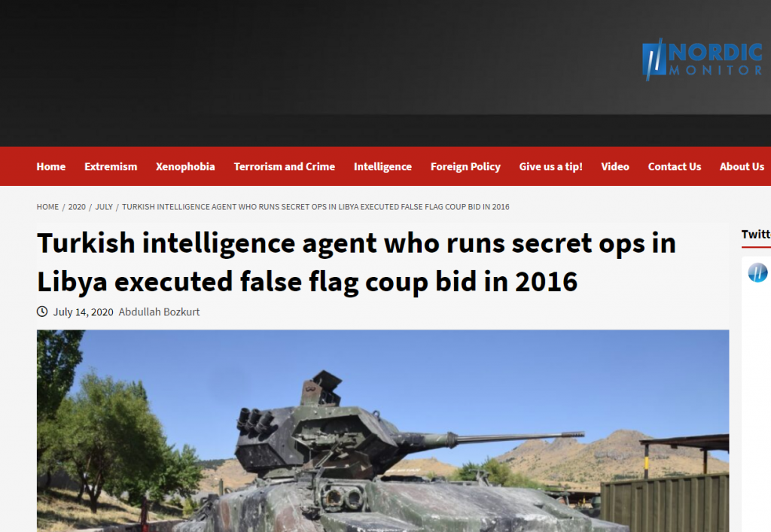Click the July 14, 2020 date link
Image resolution: width=771 pixels, height=532 pixels.
[83, 312]
